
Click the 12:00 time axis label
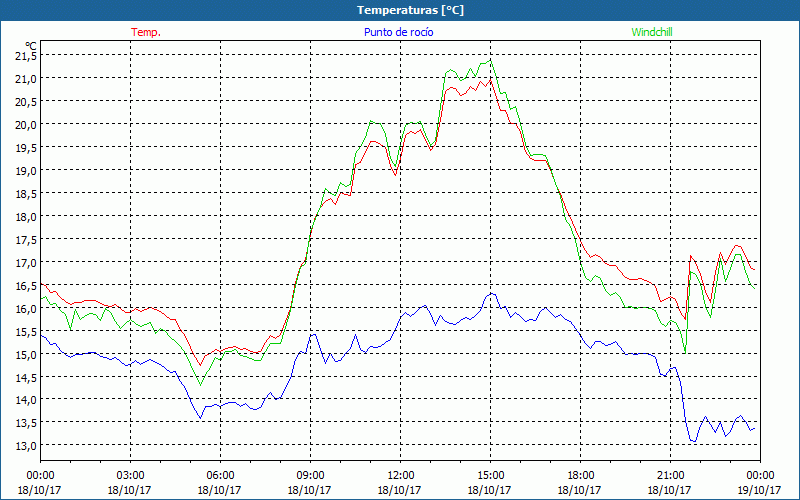coord(401,475)
